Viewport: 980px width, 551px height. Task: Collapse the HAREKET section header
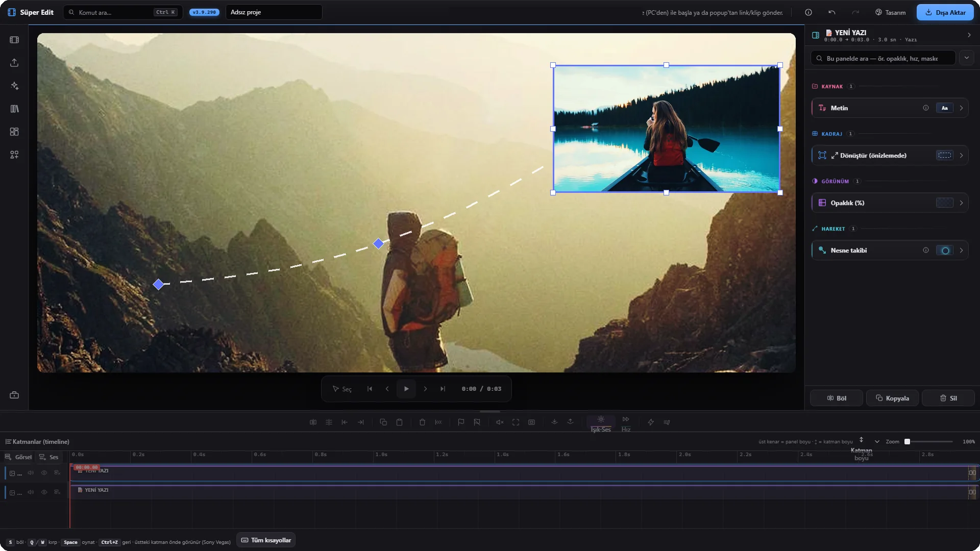pos(833,229)
